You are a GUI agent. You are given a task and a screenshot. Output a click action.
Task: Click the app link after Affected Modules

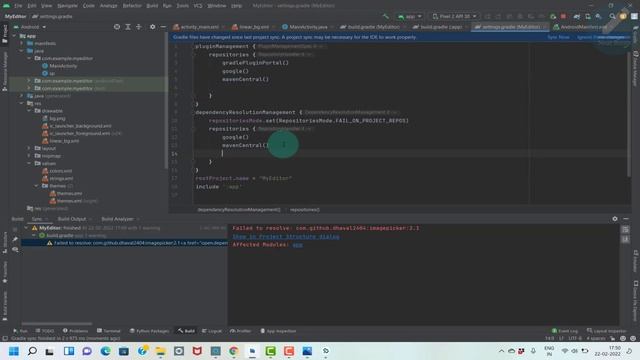click(298, 244)
